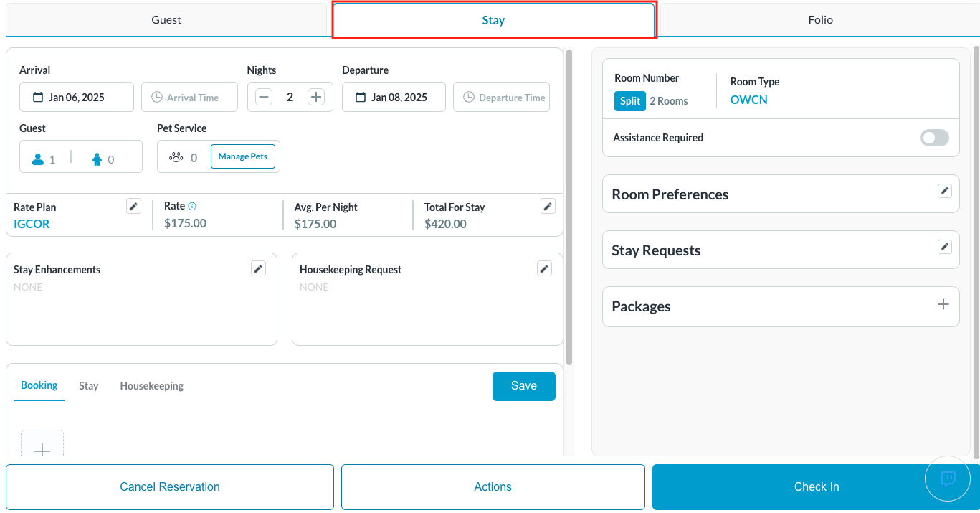Open the chat support bubble icon

(x=948, y=479)
